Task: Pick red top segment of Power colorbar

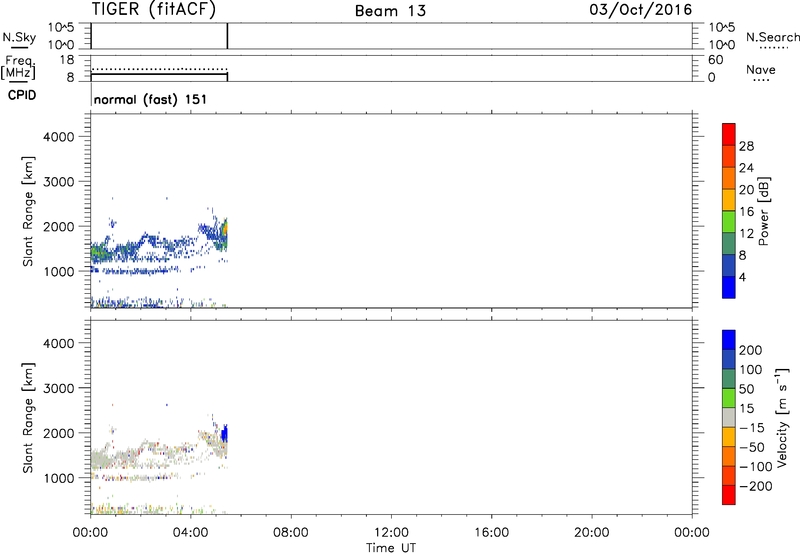Action: click(x=729, y=135)
